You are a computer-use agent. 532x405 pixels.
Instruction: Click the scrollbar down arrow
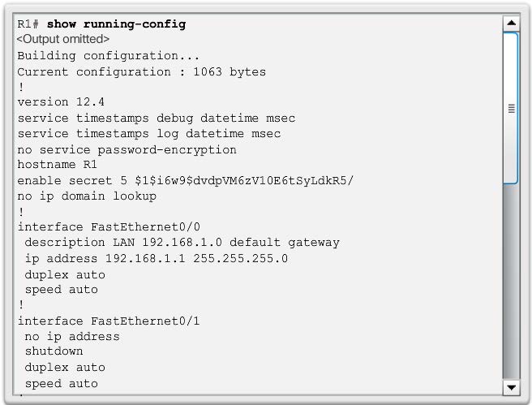tap(511, 387)
